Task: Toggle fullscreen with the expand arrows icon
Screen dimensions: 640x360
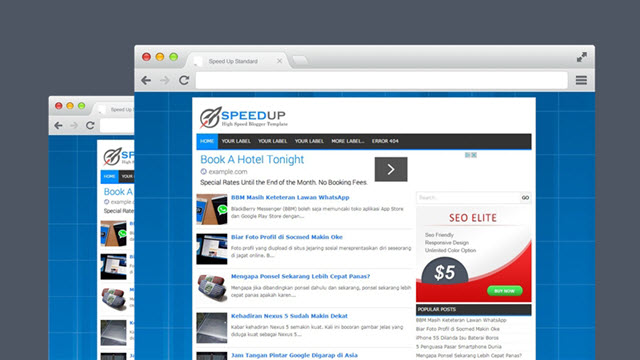Action: click(582, 57)
